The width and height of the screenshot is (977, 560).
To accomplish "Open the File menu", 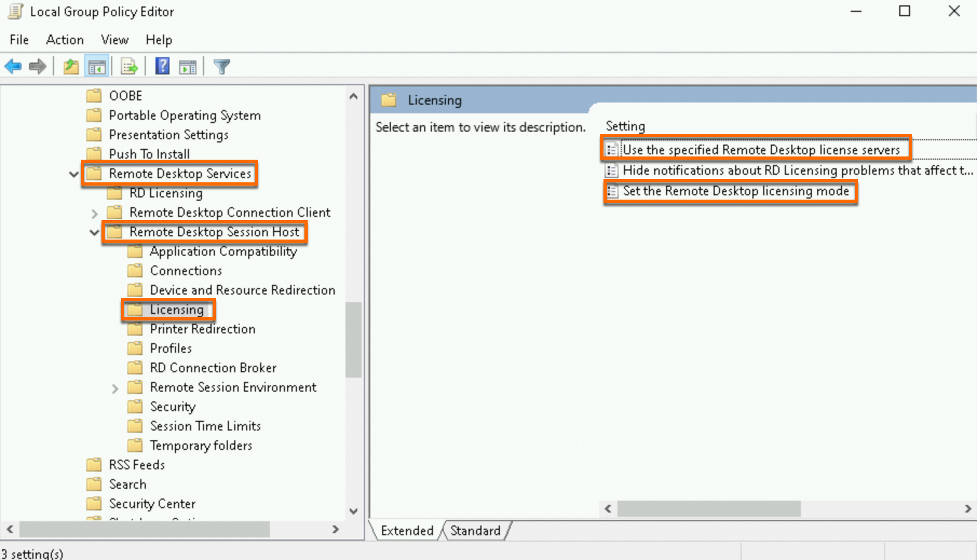I will coord(19,40).
